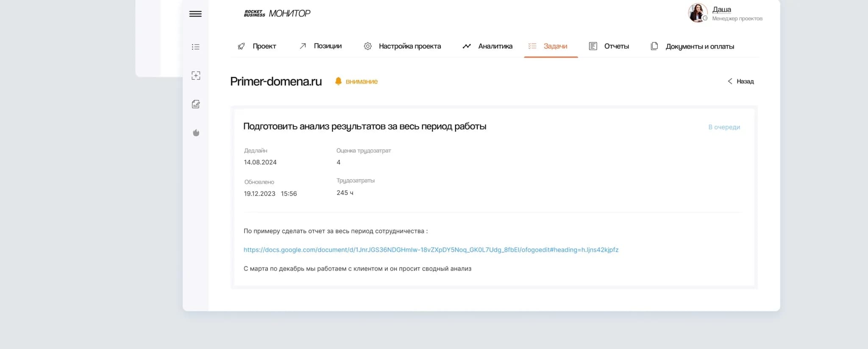
Task: Open the edit note sidebar icon
Action: pyautogui.click(x=196, y=104)
